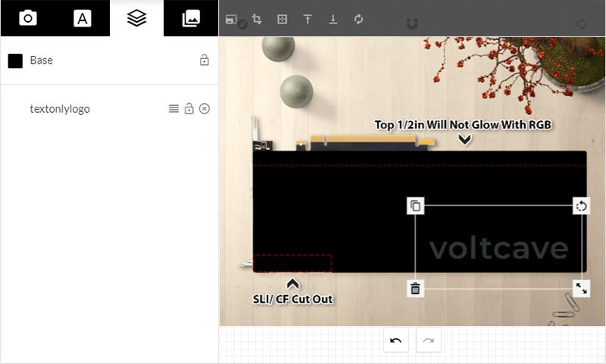Toggle the magnet snap icon
Viewport: 606px width, 364px height.
[x=412, y=24]
